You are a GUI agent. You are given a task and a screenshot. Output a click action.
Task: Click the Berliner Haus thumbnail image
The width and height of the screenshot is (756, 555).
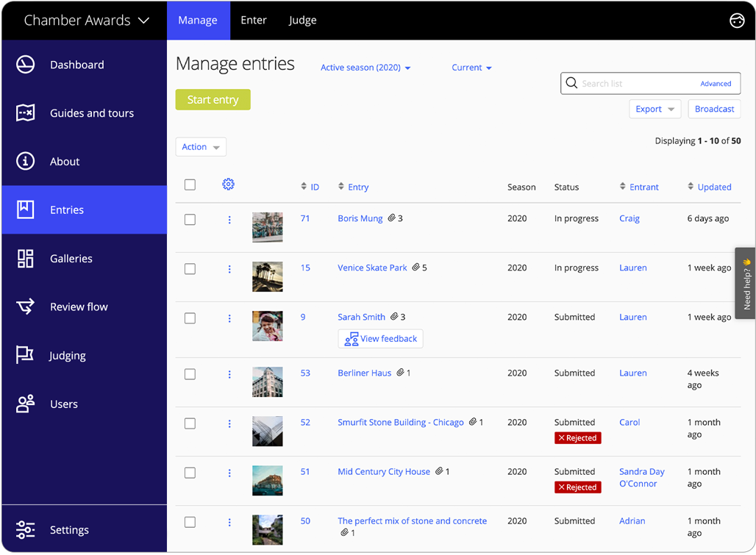point(267,381)
